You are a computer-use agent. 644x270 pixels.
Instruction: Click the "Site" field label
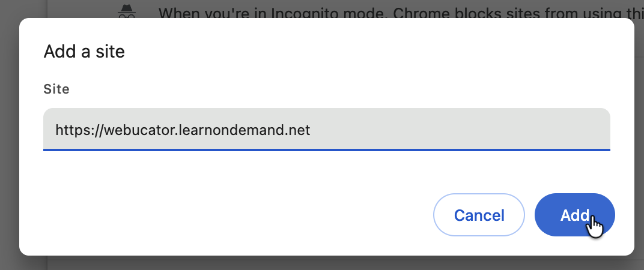click(56, 89)
